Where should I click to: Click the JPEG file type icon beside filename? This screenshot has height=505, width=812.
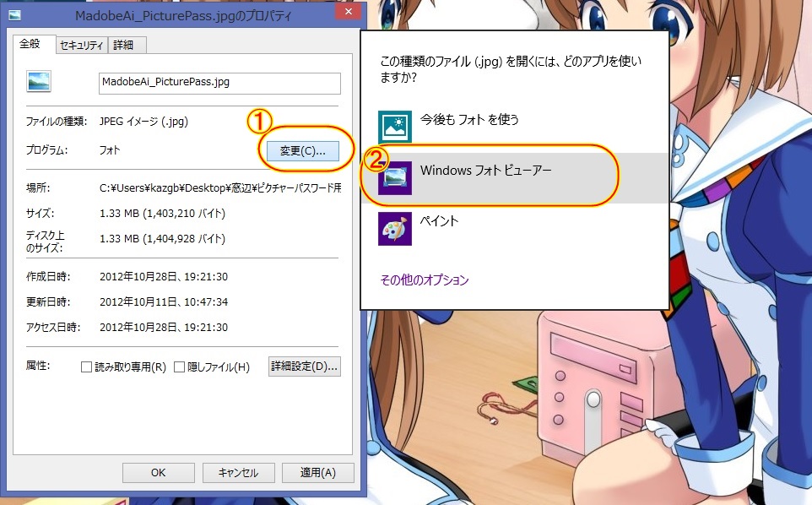tap(39, 82)
